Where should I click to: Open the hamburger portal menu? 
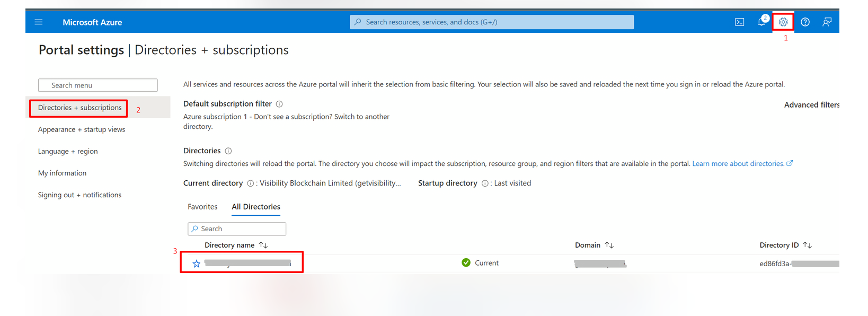39,22
